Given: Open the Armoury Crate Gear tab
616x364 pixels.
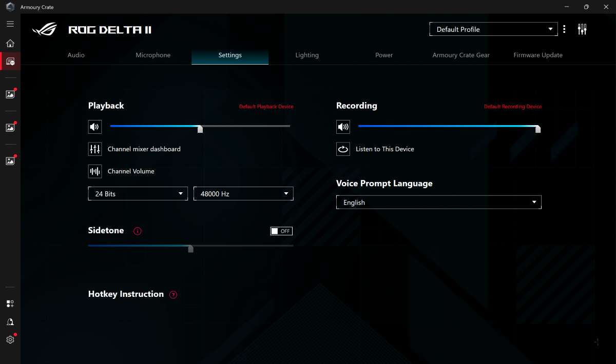Looking at the screenshot, I should click(461, 55).
